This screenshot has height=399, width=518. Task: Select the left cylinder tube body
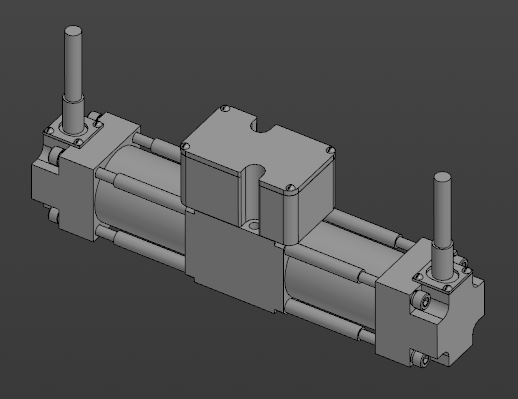point(140,200)
